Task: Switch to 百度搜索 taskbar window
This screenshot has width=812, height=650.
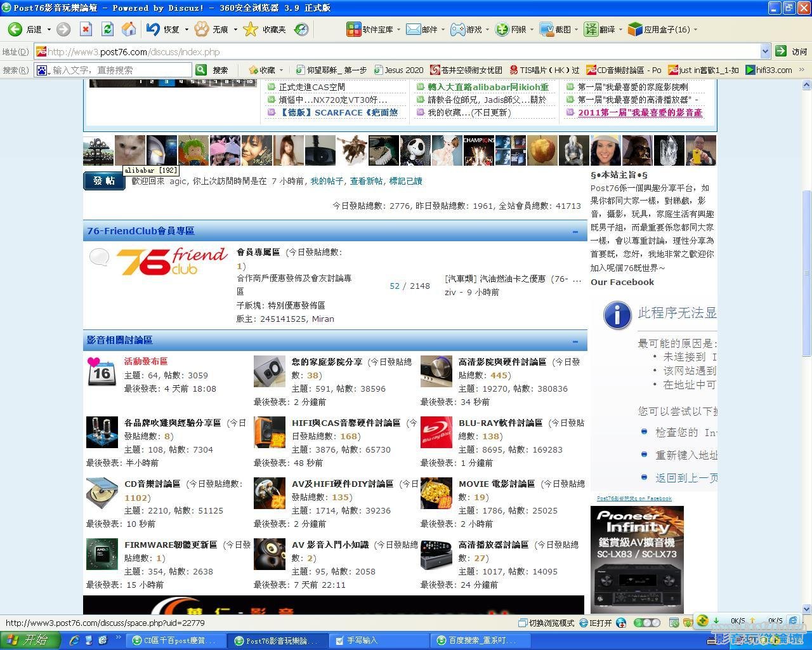Action: click(x=480, y=640)
